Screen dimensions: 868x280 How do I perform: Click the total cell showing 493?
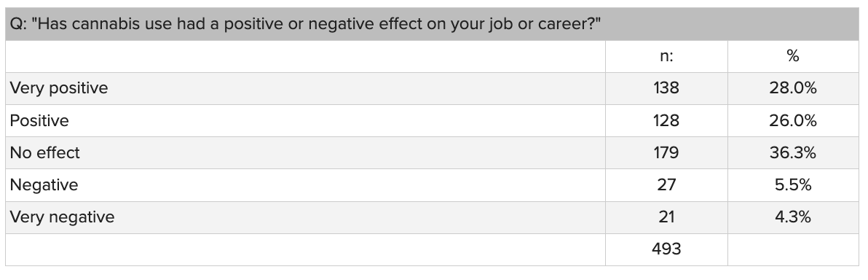666,249
